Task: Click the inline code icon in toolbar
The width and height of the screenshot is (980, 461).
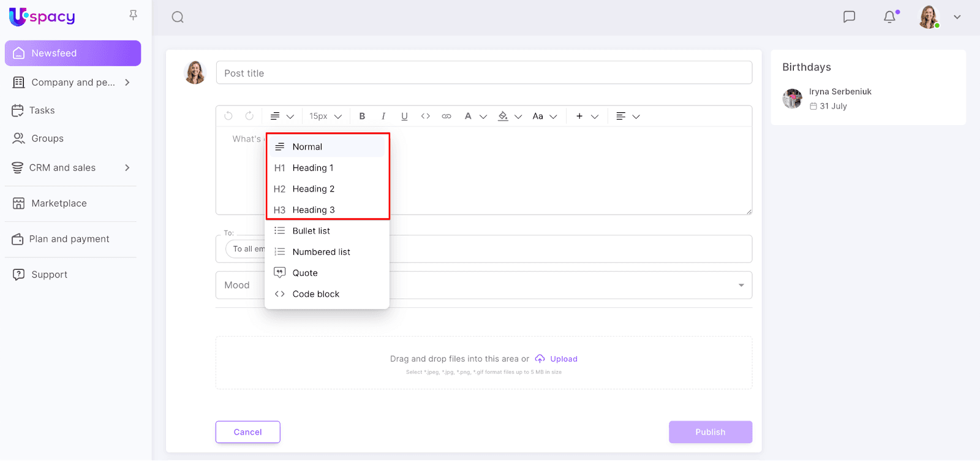Action: tap(426, 116)
